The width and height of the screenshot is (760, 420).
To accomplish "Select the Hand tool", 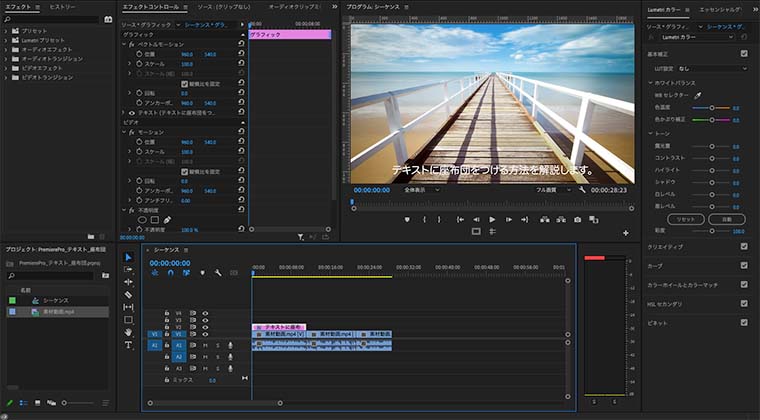I will [128, 332].
